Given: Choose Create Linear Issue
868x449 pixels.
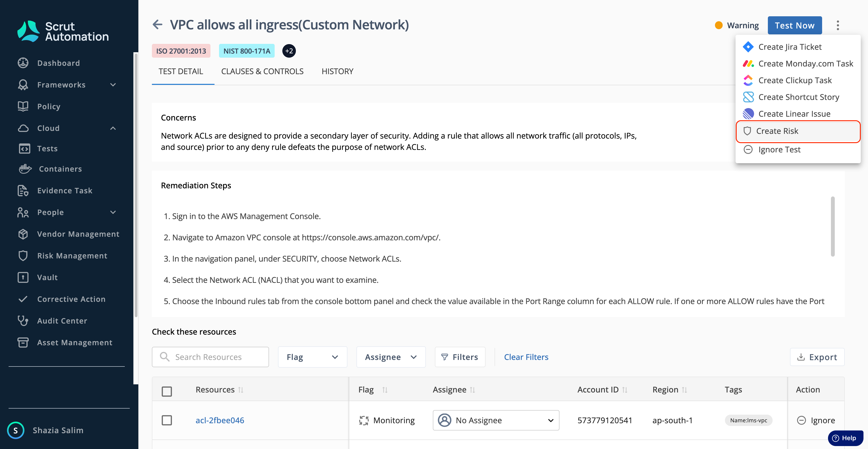Looking at the screenshot, I should [798, 114].
